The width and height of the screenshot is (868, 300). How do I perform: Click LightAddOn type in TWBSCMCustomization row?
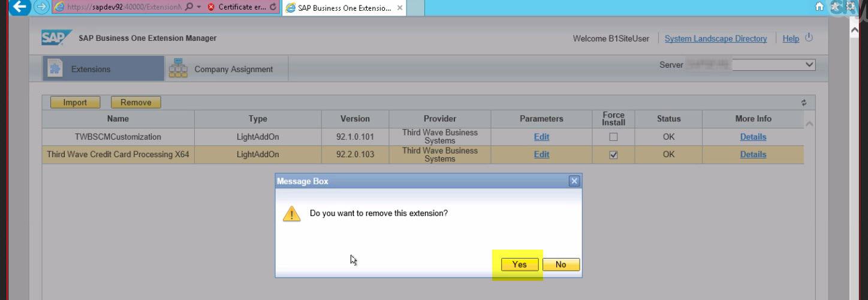click(258, 137)
